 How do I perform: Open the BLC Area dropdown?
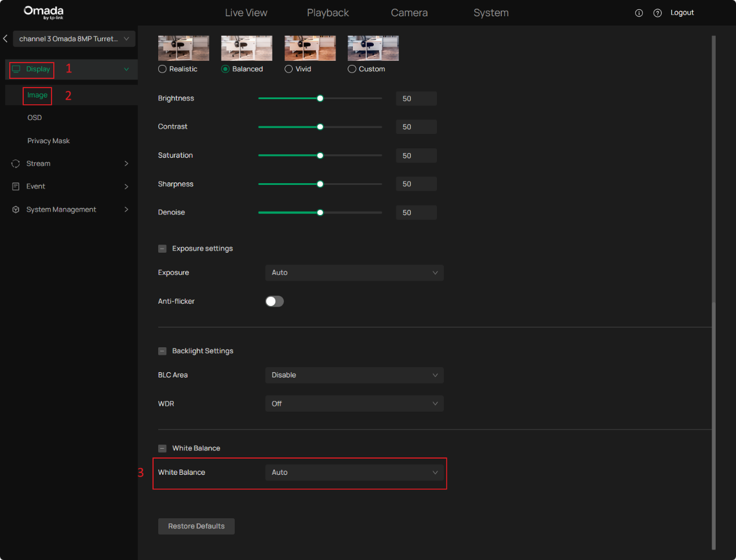point(354,375)
